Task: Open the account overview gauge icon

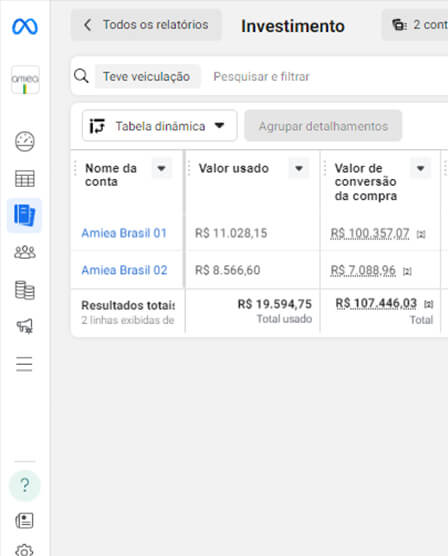Action: click(25, 141)
